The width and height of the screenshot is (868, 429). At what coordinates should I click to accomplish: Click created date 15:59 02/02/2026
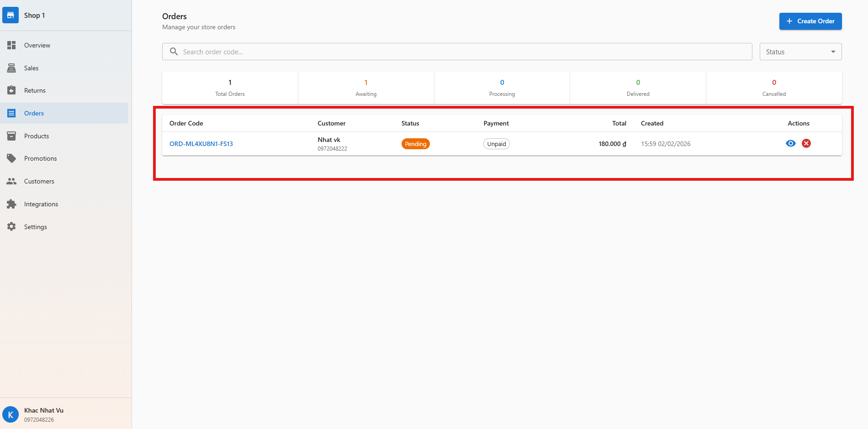tap(666, 144)
